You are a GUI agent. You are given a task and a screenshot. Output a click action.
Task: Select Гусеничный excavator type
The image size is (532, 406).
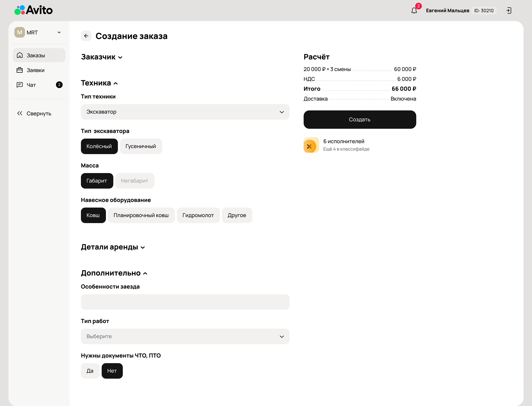point(141,146)
